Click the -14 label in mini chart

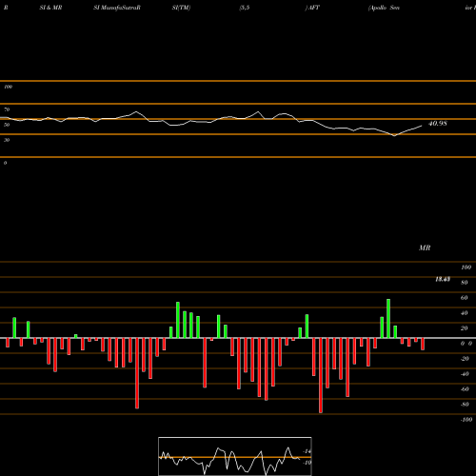point(307,451)
